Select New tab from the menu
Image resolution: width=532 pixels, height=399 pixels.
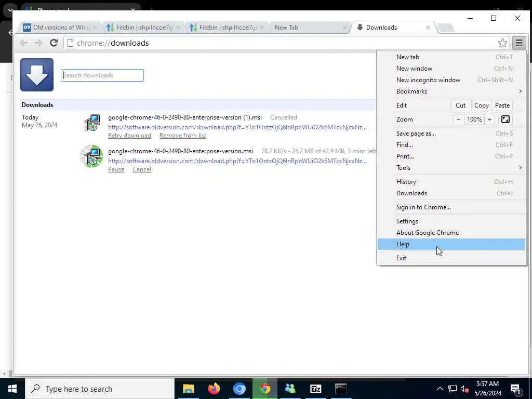click(x=451, y=57)
